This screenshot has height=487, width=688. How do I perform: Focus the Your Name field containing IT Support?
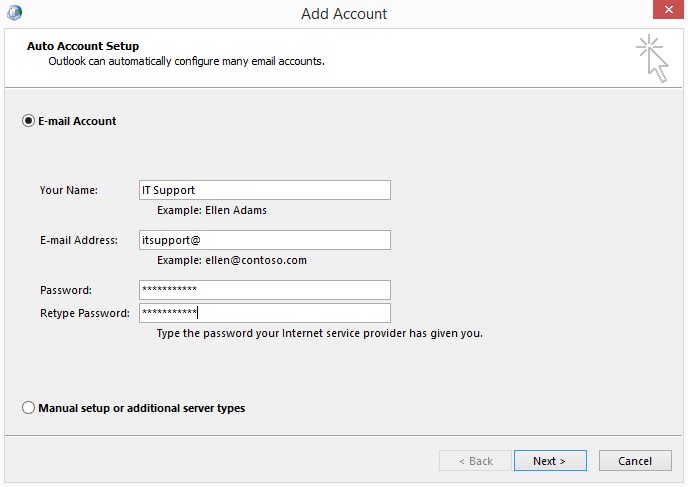click(265, 190)
